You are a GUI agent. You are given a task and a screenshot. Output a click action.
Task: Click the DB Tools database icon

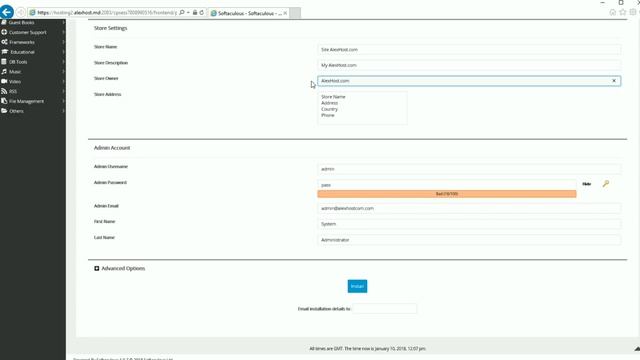(4, 62)
